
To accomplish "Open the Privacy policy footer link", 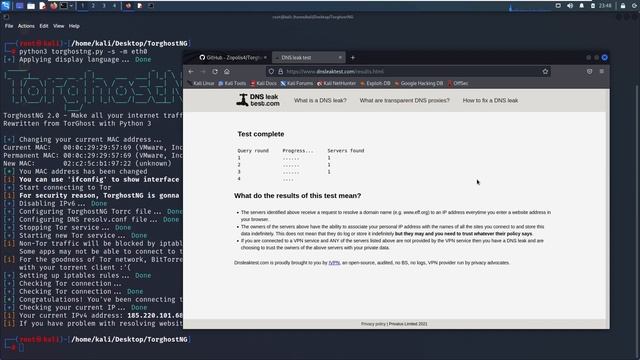I will [373, 324].
